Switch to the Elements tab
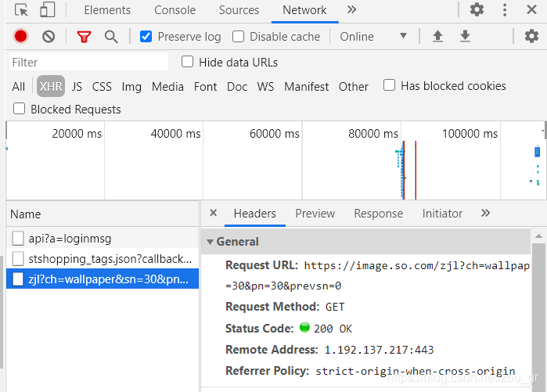The width and height of the screenshot is (547, 392). (x=107, y=10)
